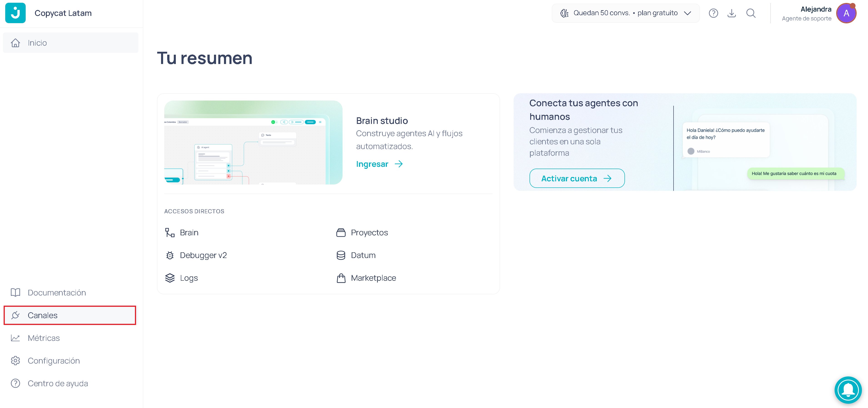Click the Activar cuenta button

pyautogui.click(x=577, y=178)
